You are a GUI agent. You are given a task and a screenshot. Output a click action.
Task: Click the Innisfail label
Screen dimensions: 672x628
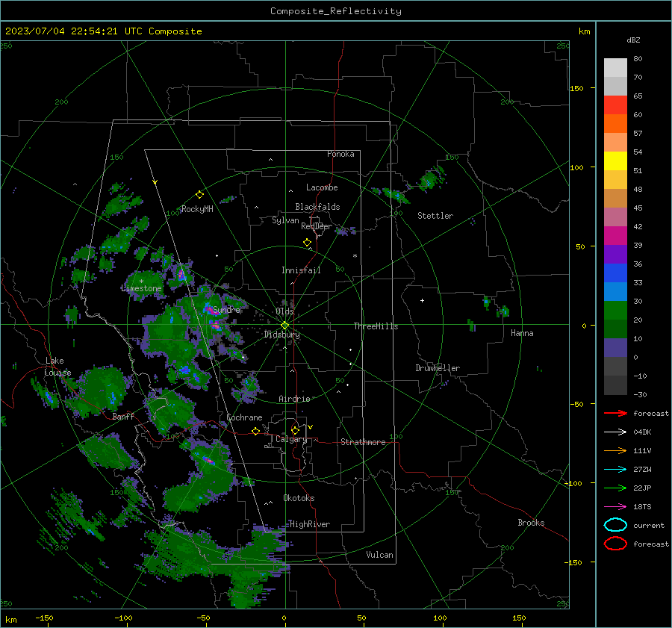(301, 270)
